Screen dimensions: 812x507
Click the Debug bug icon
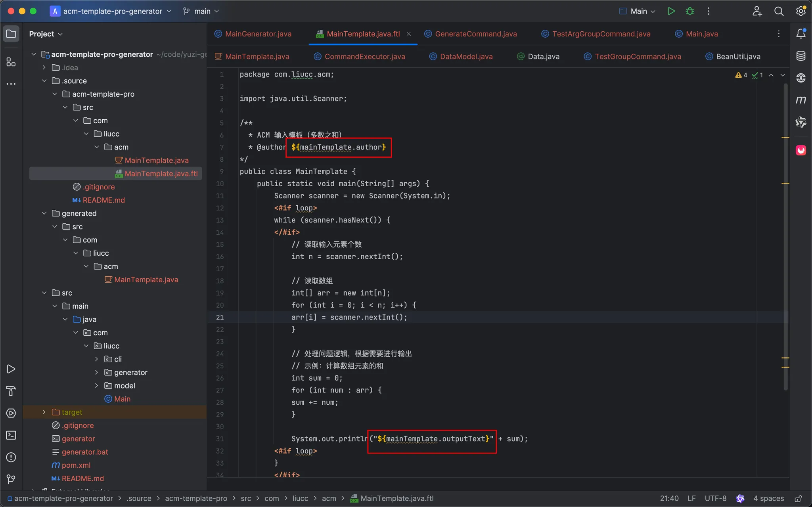[x=690, y=11]
